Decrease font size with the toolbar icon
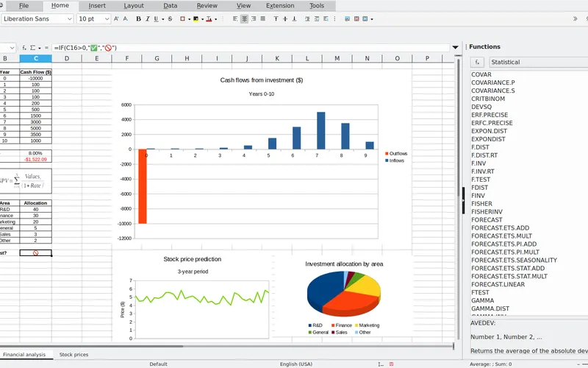Screen dimensions: 588x368 pos(126,19)
